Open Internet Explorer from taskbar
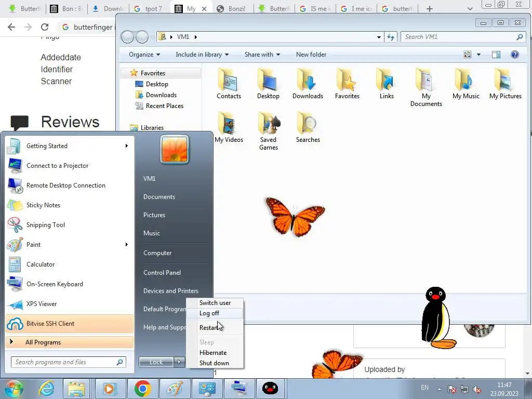 pyautogui.click(x=46, y=389)
